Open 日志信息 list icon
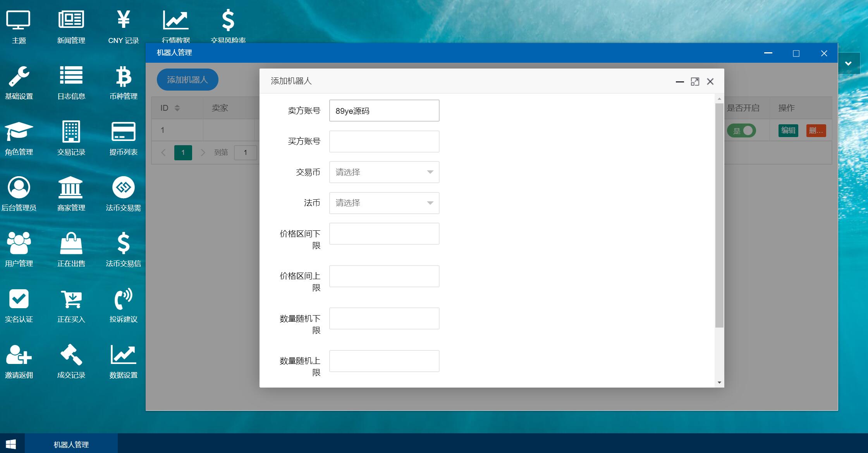The height and width of the screenshot is (453, 868). click(71, 76)
